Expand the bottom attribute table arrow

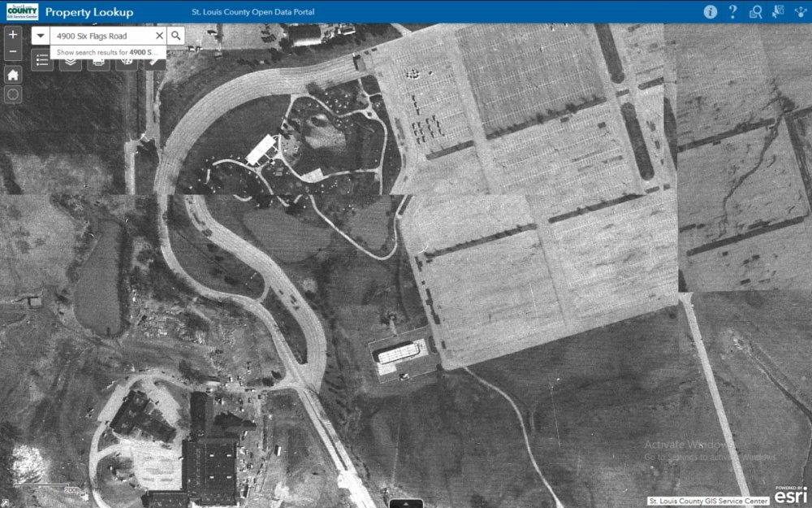tap(406, 503)
